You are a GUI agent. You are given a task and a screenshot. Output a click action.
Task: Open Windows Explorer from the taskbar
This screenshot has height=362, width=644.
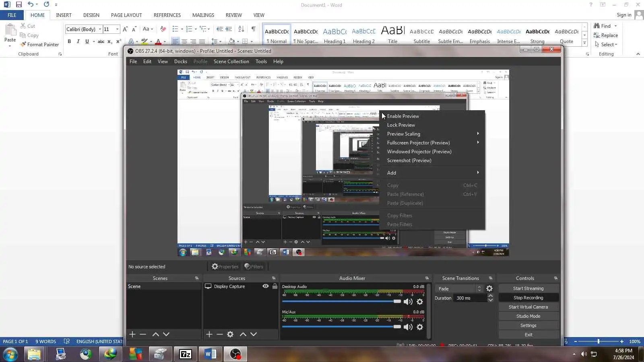(34, 354)
